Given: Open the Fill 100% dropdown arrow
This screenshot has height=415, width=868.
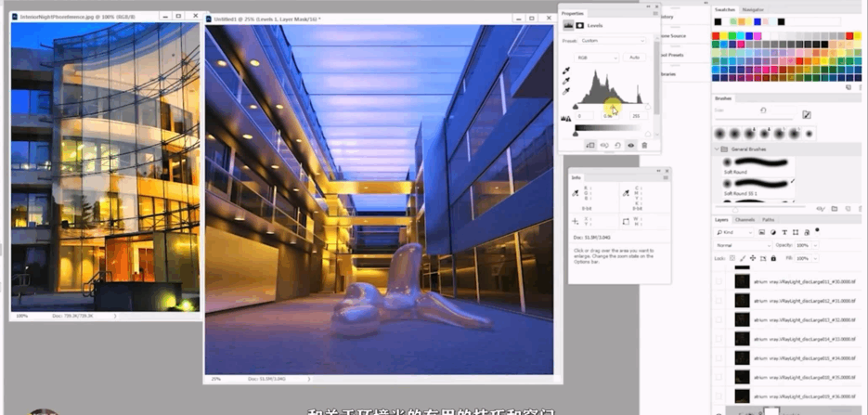Looking at the screenshot, I should click(x=816, y=258).
